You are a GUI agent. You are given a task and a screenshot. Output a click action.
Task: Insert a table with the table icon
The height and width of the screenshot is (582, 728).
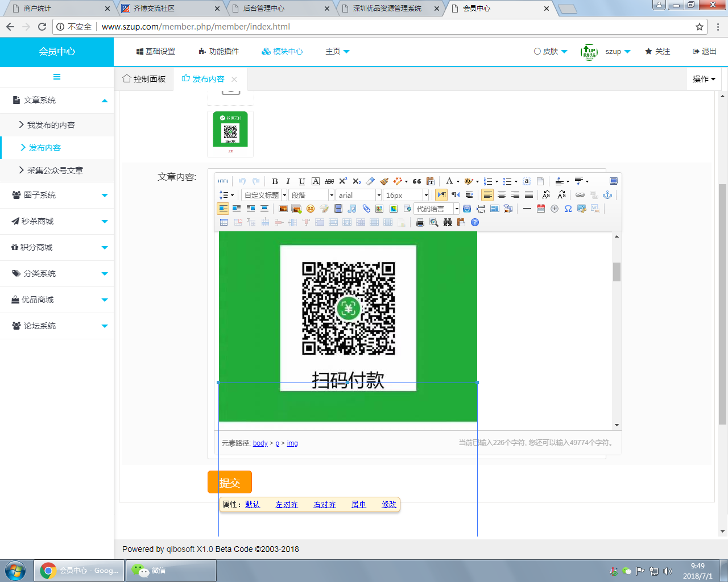point(224,222)
